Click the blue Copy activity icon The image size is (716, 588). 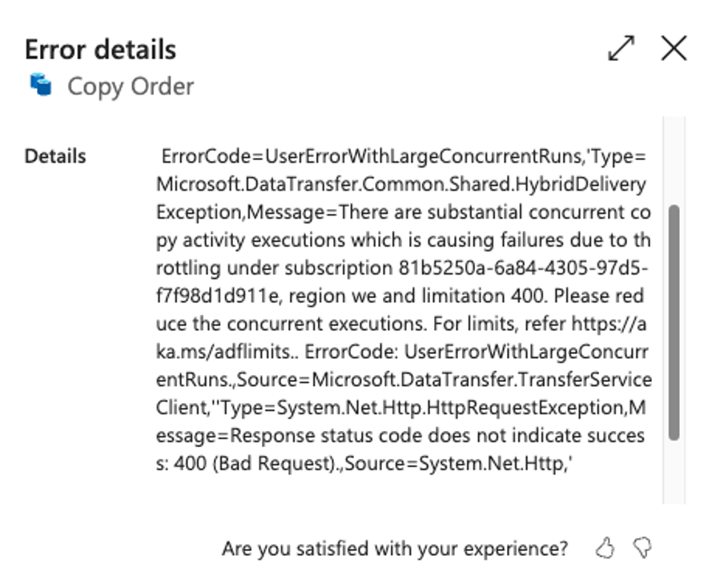41,85
